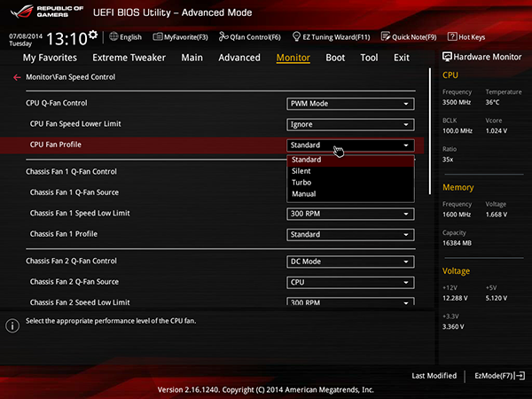The height and width of the screenshot is (399, 532).
Task: Select Chassis Fan 2 Q-Fan Source label
Action: click(74, 282)
